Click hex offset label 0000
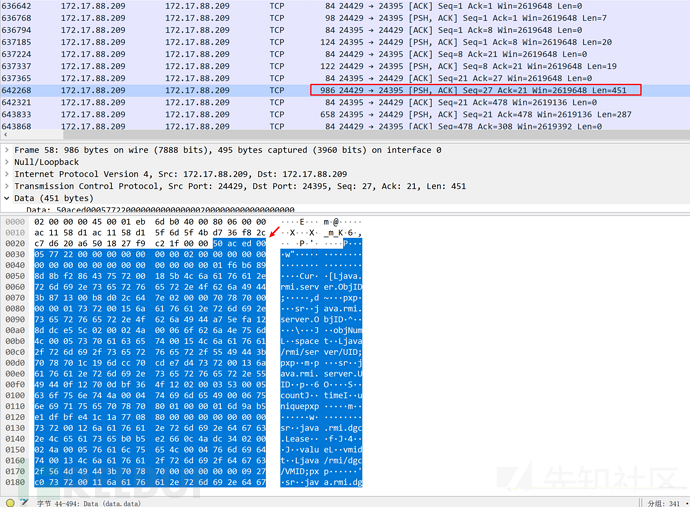This screenshot has height=507, width=690. tap(15, 222)
